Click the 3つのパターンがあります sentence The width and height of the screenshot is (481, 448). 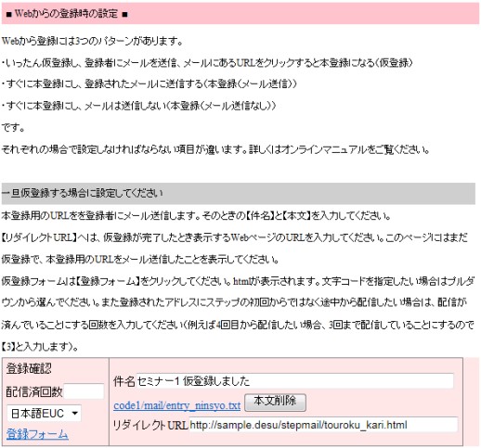tap(93, 41)
